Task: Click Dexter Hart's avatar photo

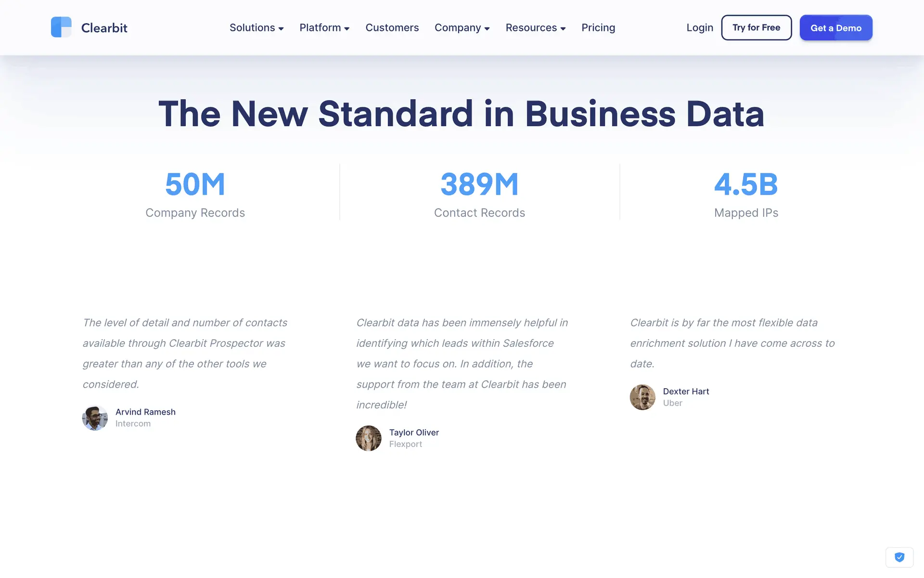Action: pyautogui.click(x=642, y=397)
